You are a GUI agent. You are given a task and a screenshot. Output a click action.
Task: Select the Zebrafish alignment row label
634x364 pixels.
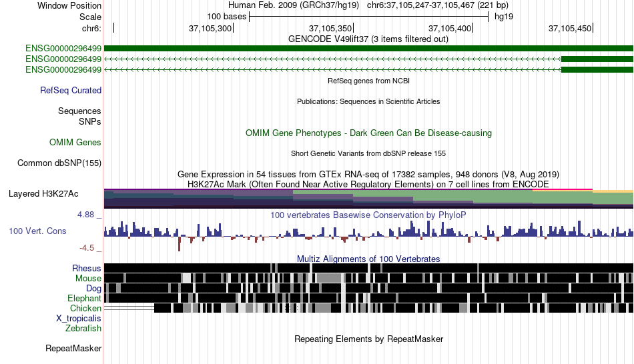click(x=83, y=328)
